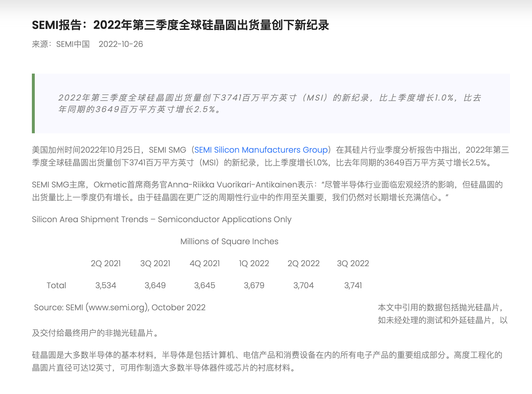The image size is (532, 394).
Task: Click the article headline about 2022 Q3 wafer shipments
Action: pyautogui.click(x=180, y=25)
